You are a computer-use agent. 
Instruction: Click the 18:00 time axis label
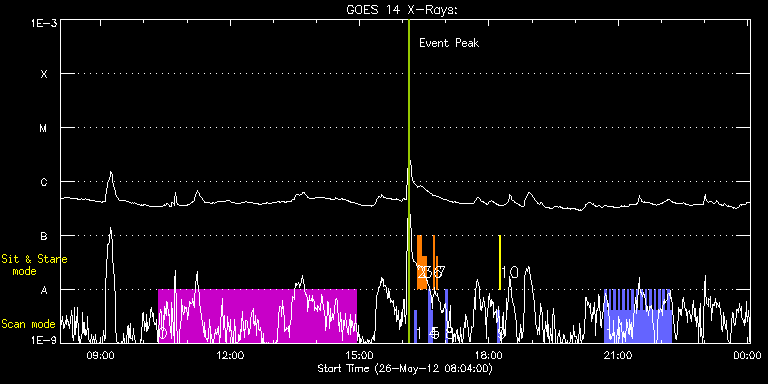pos(488,355)
